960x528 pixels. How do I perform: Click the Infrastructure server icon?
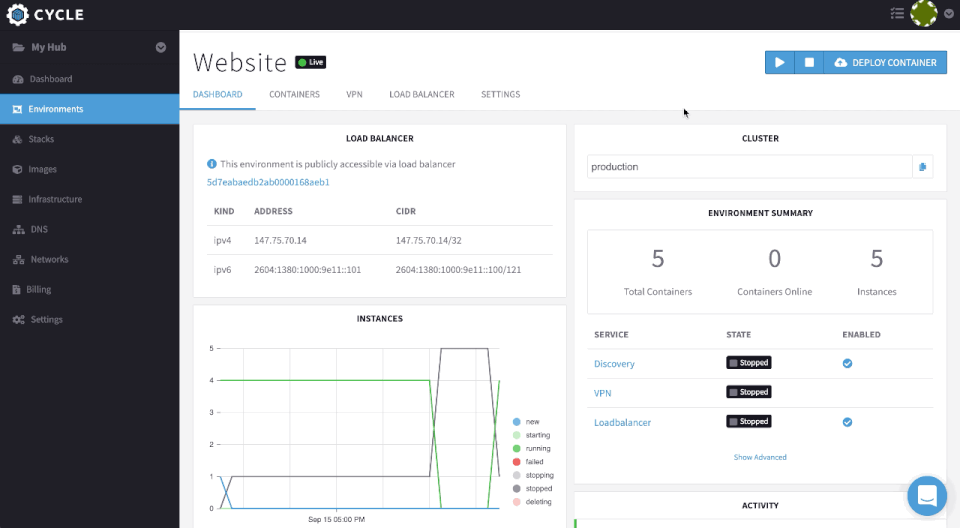click(x=17, y=199)
